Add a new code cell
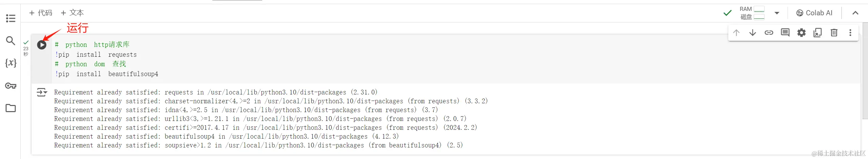The width and height of the screenshot is (868, 159). coord(41,13)
